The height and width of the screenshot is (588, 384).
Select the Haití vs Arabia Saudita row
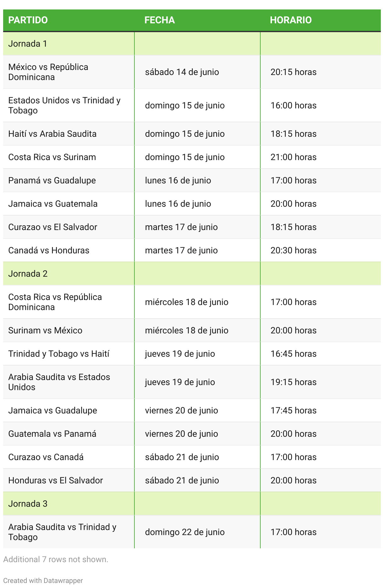192,134
